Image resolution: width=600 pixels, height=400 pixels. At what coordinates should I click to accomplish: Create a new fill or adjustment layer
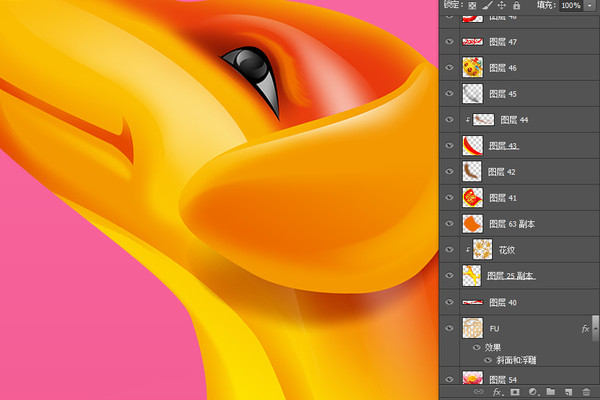[x=533, y=392]
